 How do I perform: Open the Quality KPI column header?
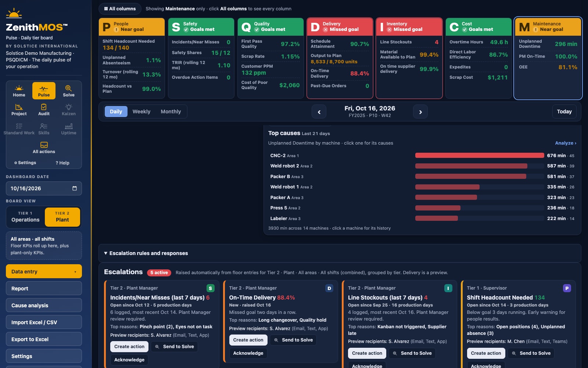(270, 27)
